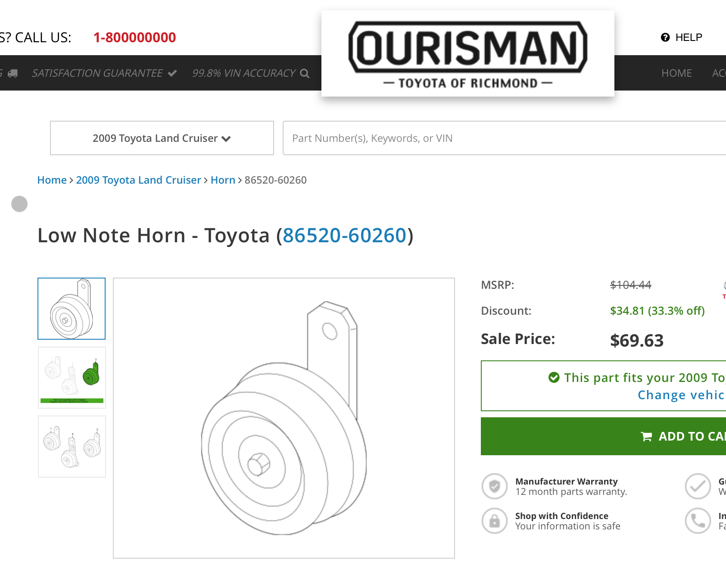Click the part number 86520-60260 title link
This screenshot has height=588, width=726.
click(x=344, y=235)
